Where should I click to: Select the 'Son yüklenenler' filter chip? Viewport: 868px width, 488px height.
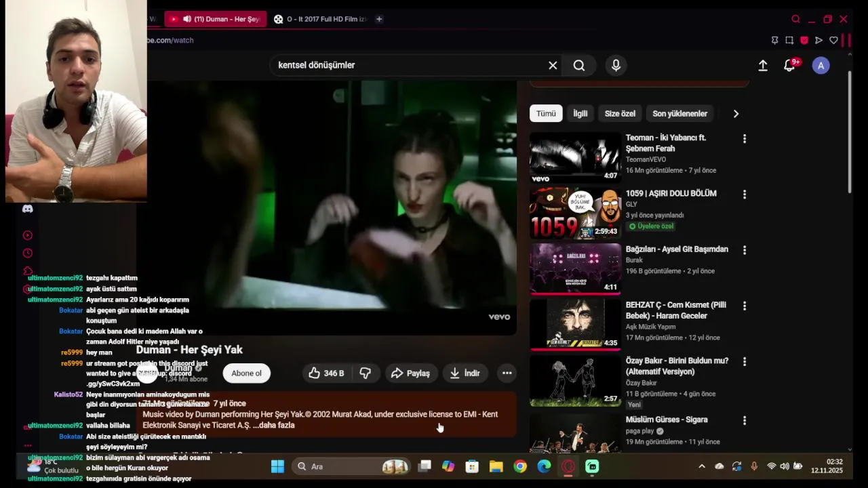click(x=679, y=114)
